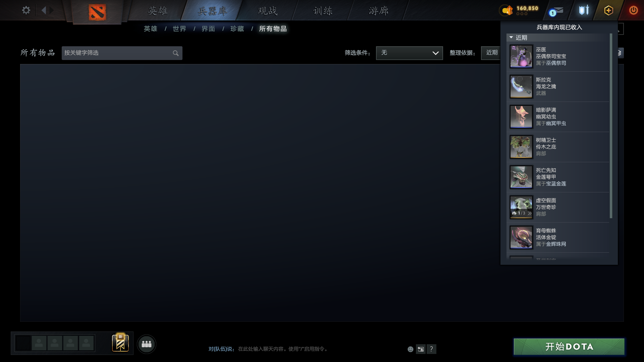Focus the 按关键字筛选 search field
644x362 pixels.
coord(122,53)
